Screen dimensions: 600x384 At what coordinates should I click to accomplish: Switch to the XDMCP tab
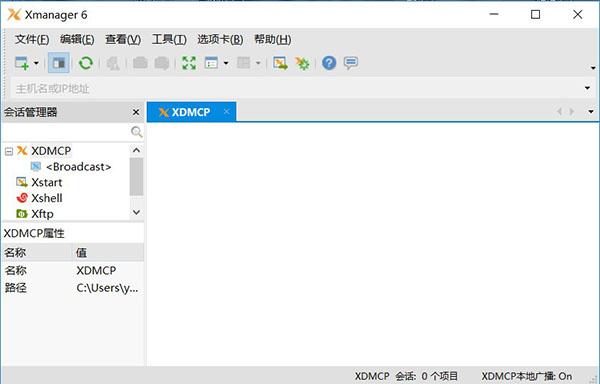pos(191,112)
